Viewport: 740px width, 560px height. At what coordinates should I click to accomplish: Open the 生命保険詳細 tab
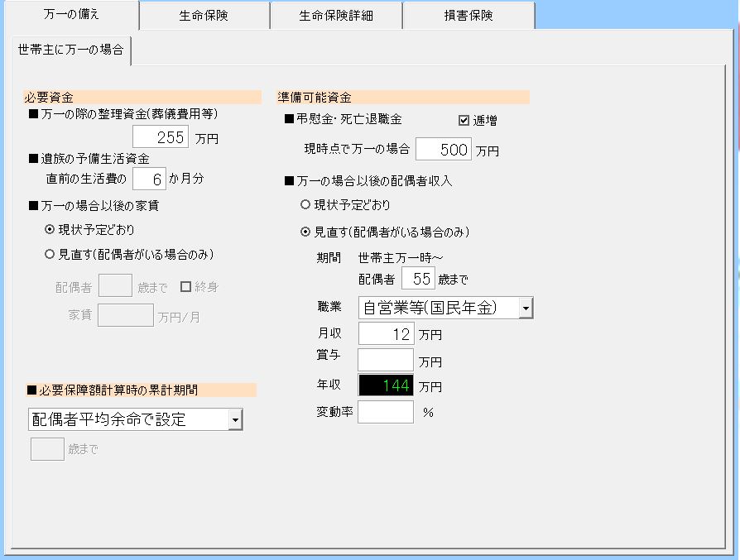pyautogui.click(x=336, y=16)
